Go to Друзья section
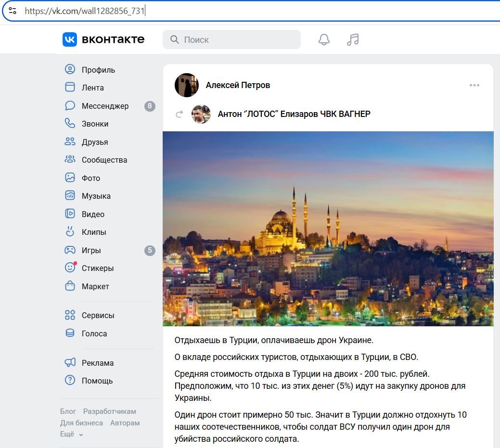 95,142
